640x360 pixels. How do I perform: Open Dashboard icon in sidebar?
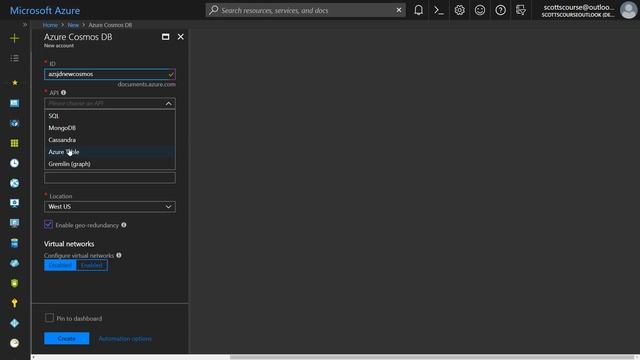click(x=14, y=103)
